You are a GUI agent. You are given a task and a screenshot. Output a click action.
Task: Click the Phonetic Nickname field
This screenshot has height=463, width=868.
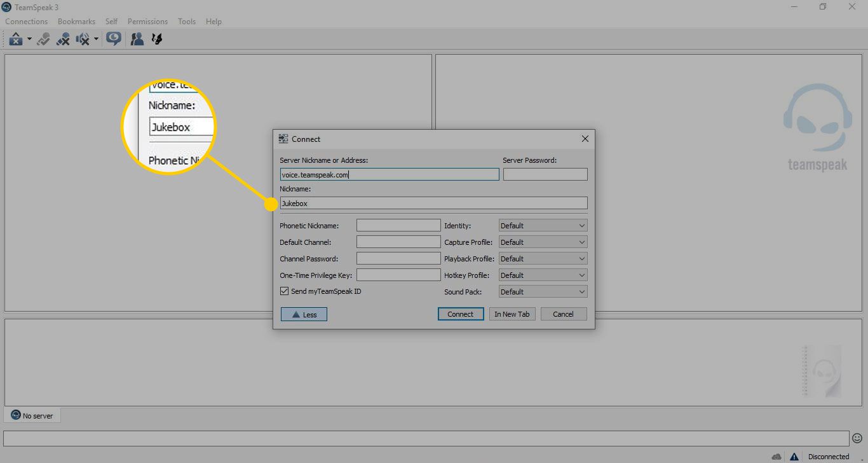(398, 225)
